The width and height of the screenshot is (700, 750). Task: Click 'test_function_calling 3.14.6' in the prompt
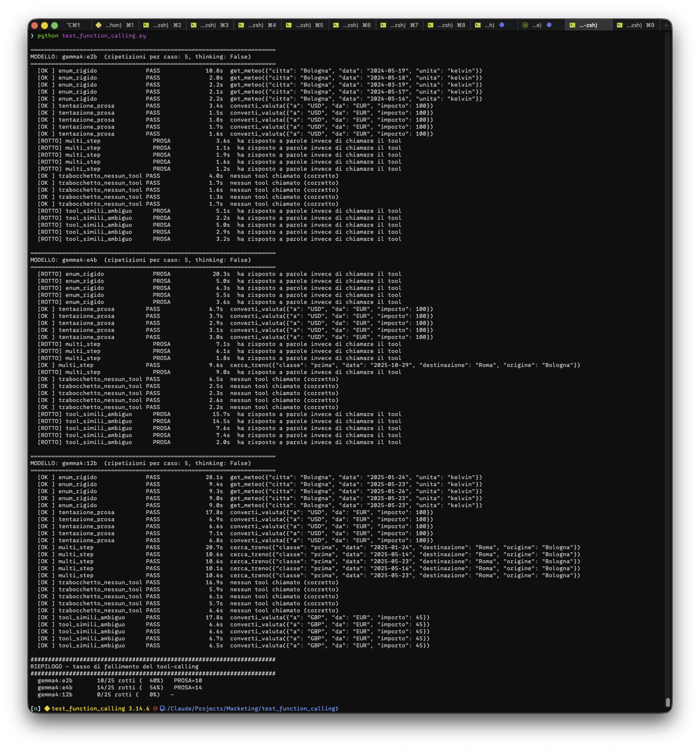(x=101, y=708)
